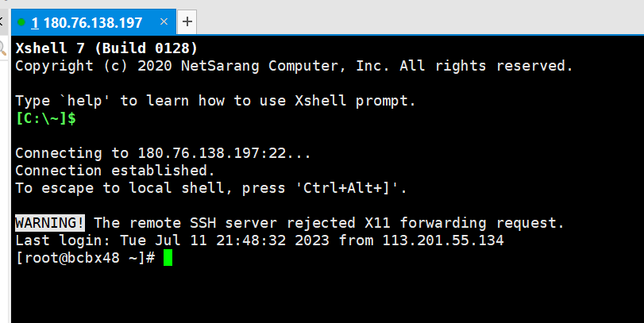Viewport: 644px width, 323px height.
Task: Click the [root@bcbx48 ~]# shell prompt
Action: 84,258
